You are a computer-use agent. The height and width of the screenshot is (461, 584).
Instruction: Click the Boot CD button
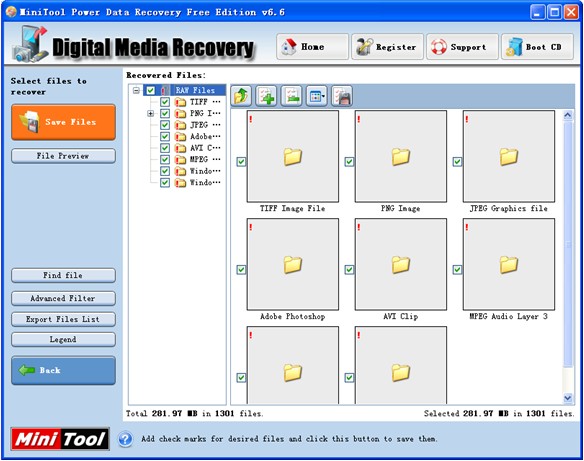point(537,47)
